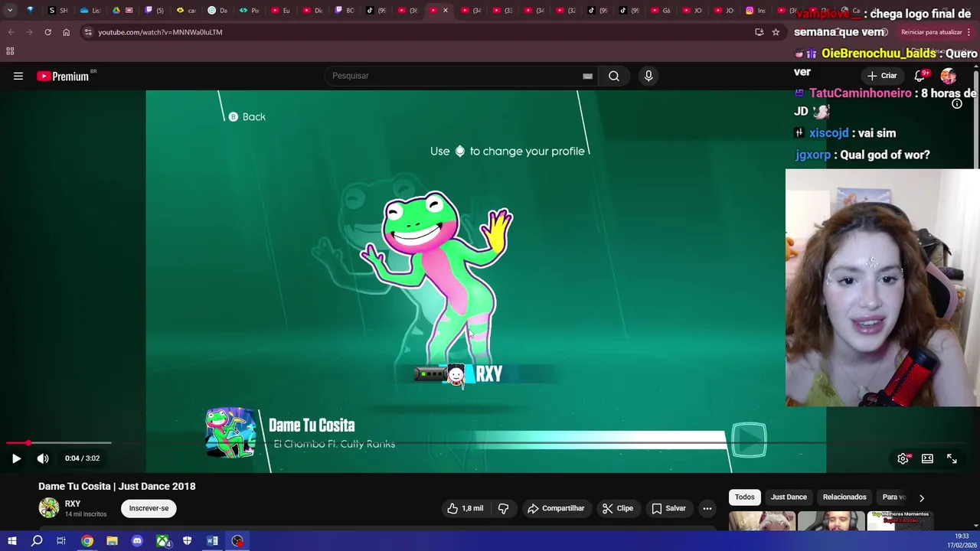Open the Windows Start menu

pos(11,541)
